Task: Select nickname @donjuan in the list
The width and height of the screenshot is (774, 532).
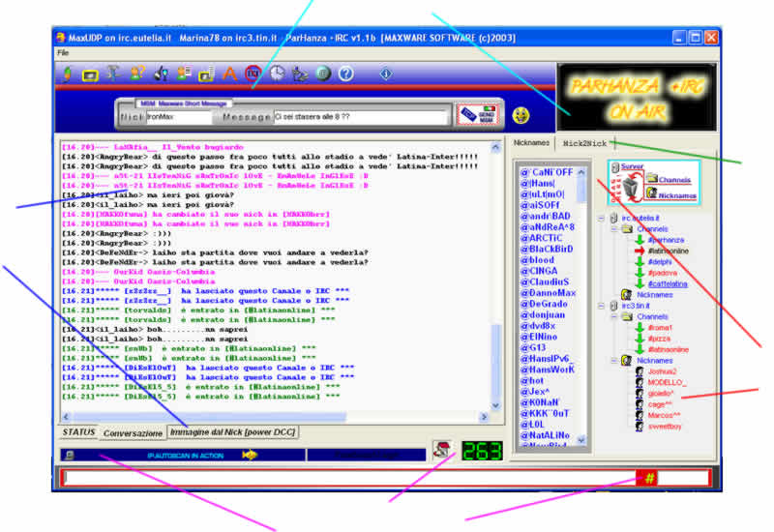Action: 543,315
